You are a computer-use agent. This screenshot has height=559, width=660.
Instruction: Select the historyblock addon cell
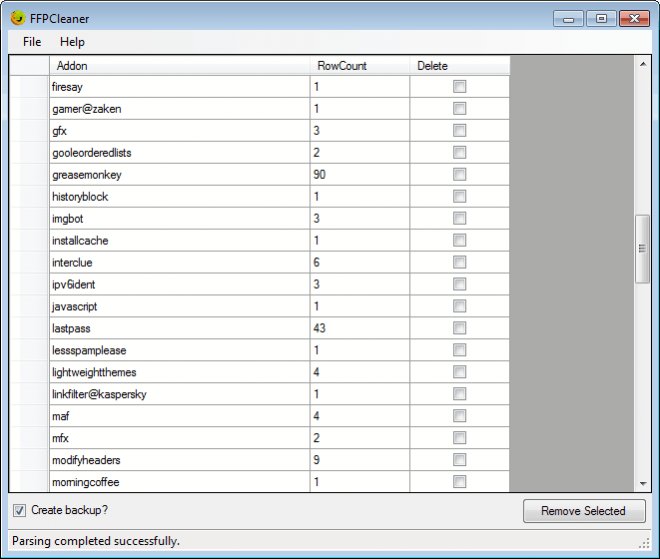coord(179,197)
